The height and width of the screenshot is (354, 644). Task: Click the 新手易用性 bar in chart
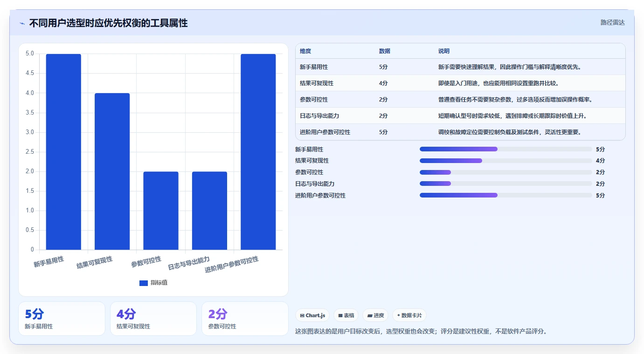[x=63, y=152]
